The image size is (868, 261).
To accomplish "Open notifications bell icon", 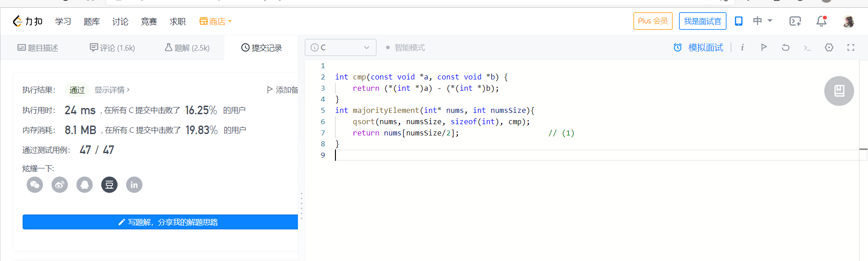I will (821, 21).
